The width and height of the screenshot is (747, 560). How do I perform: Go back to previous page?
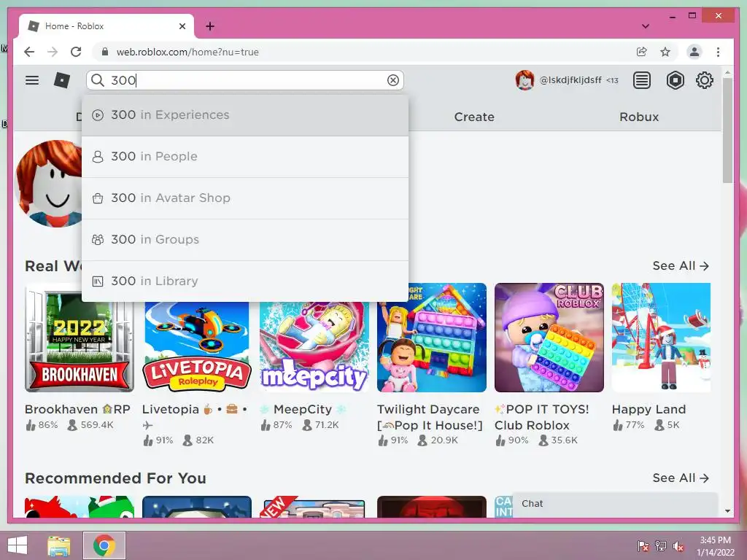[x=29, y=52]
